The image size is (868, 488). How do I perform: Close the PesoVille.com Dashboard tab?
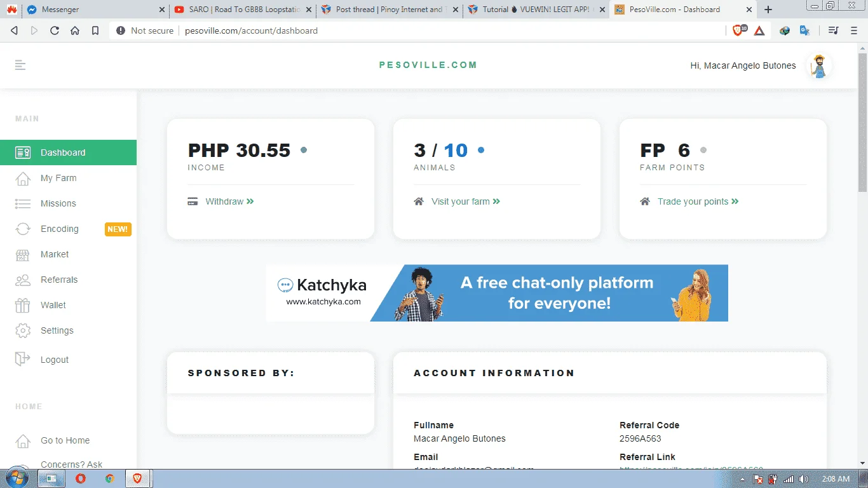pos(749,10)
